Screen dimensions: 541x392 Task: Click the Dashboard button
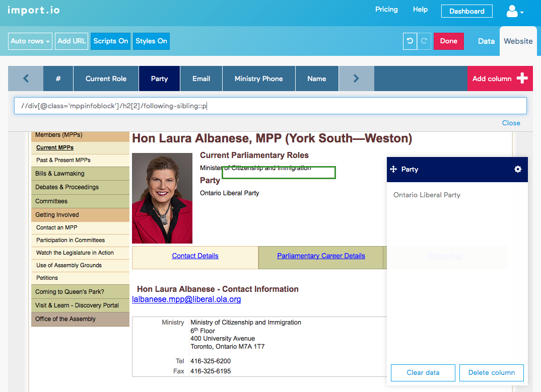466,11
